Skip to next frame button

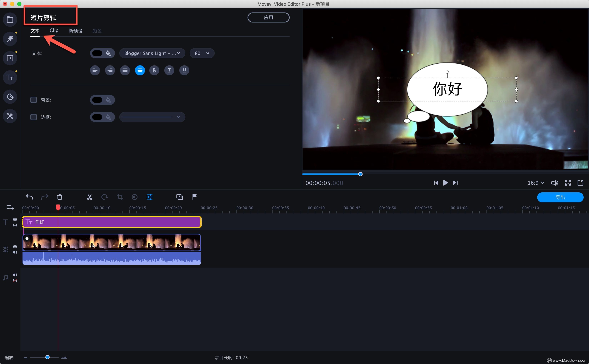pos(455,183)
